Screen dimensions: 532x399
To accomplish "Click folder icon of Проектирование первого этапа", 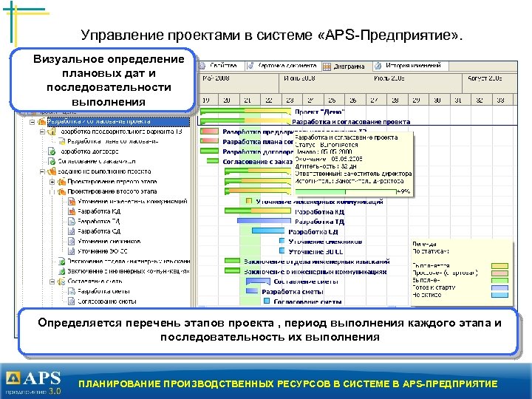I will pos(62,182).
